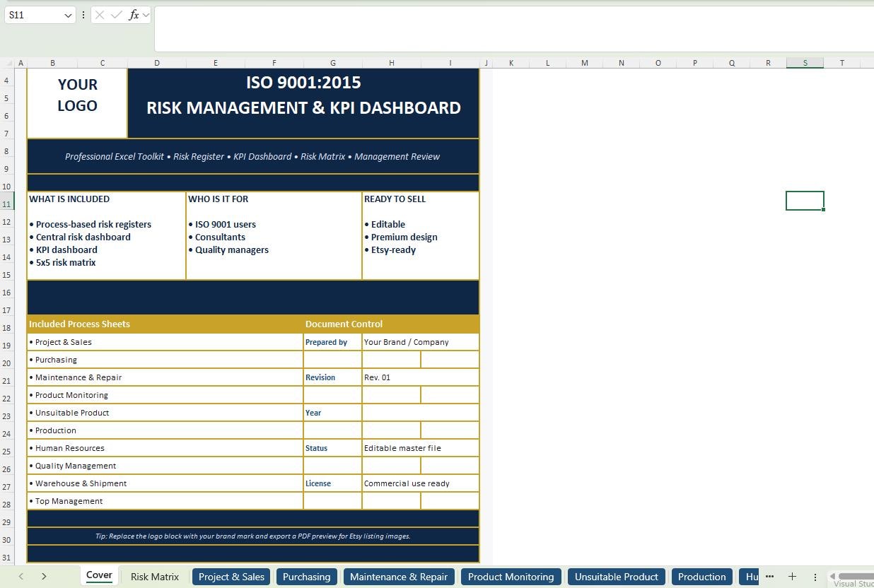The height and width of the screenshot is (588, 874).
Task: Open the Name Box dropdown arrow
Action: tap(68, 15)
